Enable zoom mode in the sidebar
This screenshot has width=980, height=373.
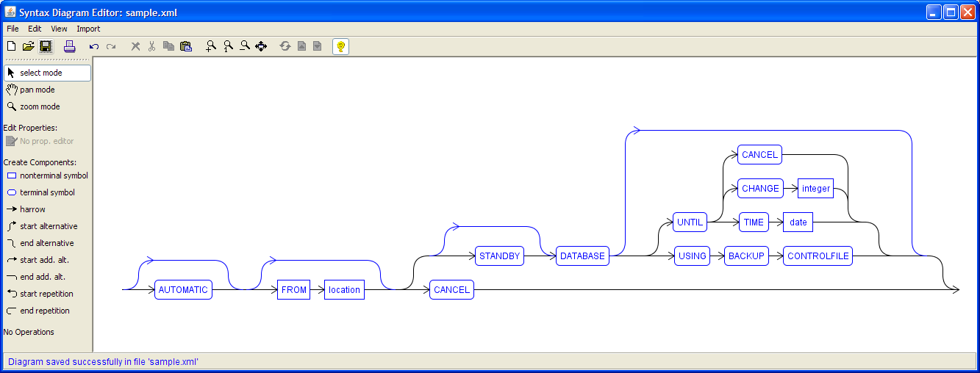pos(40,106)
